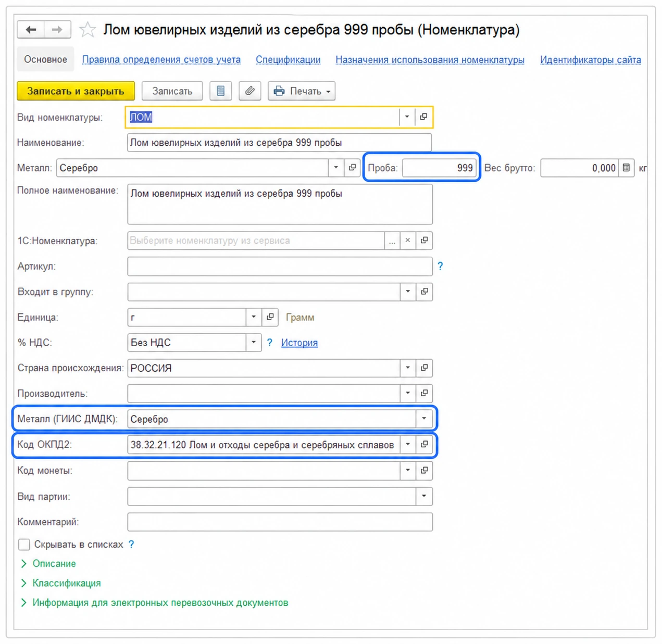Screen dimensions: 662x644
Task: Open the Вид номенклатуры item card icon
Action: click(423, 117)
